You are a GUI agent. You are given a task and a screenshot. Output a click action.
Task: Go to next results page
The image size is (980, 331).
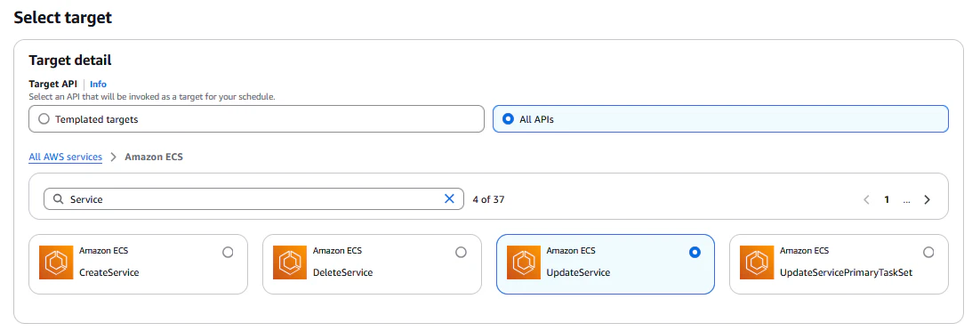click(927, 199)
